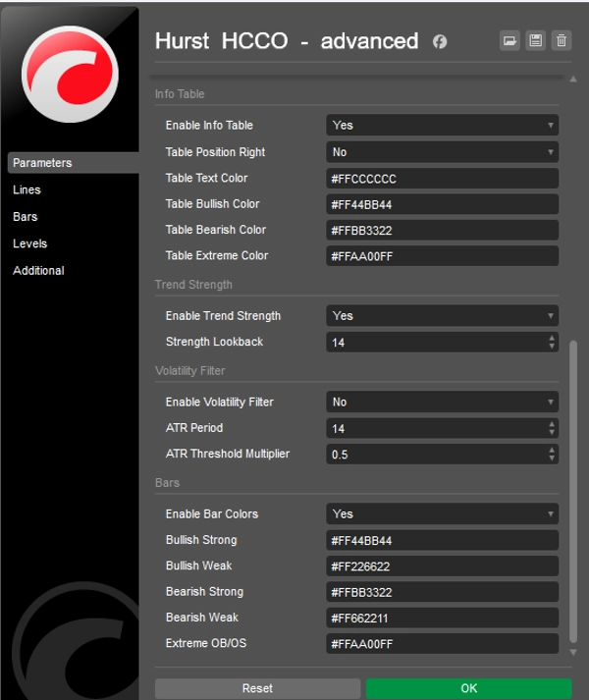The image size is (589, 700).
Task: Click the Reset button
Action: 257,688
